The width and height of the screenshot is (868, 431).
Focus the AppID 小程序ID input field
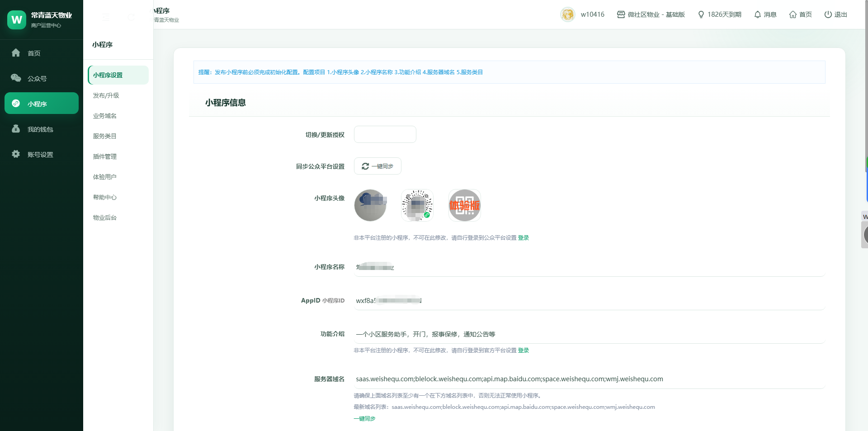click(590, 301)
